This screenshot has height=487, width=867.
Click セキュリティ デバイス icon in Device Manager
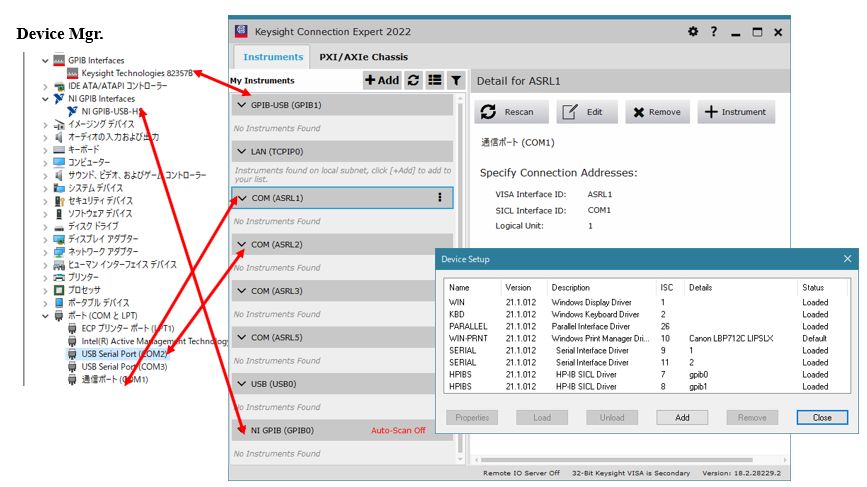coord(59,201)
